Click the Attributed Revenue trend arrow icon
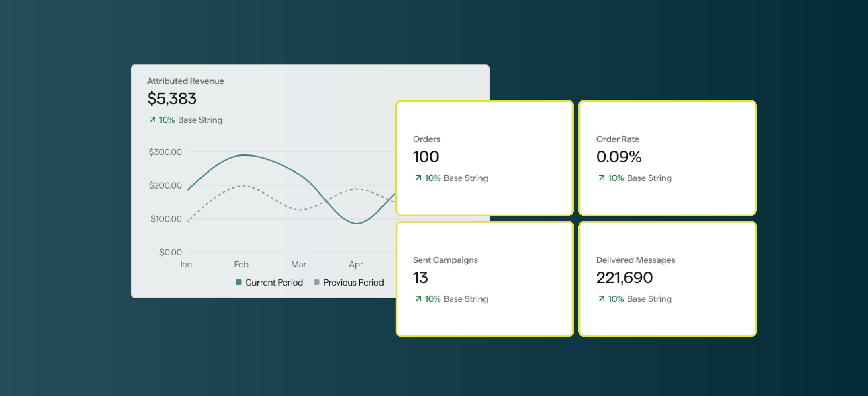Screen dimensions: 868x396 tap(152, 120)
